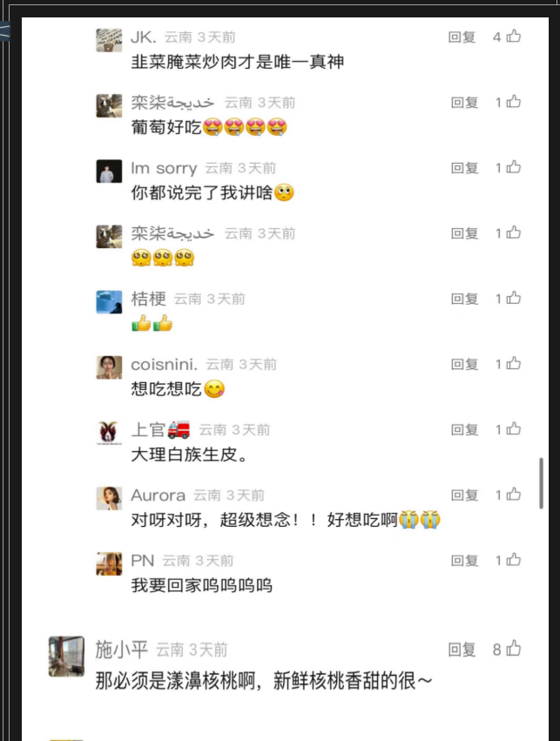This screenshot has height=741, width=560.
Task: Like Aurora's 超级想念 comment
Action: click(x=513, y=495)
